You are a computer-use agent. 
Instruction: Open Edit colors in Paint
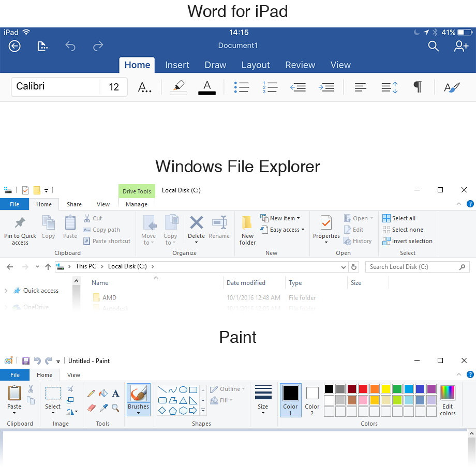pyautogui.click(x=448, y=401)
